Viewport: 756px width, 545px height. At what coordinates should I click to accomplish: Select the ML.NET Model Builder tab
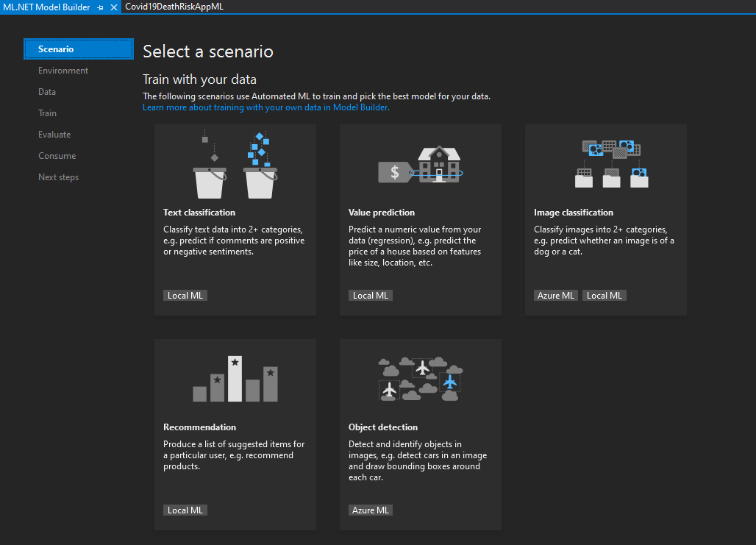coord(47,7)
